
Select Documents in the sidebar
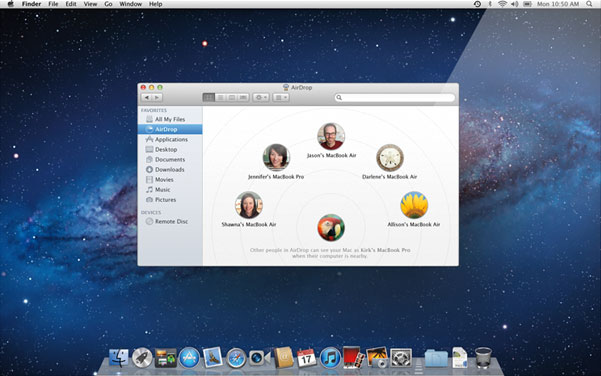coord(170,159)
